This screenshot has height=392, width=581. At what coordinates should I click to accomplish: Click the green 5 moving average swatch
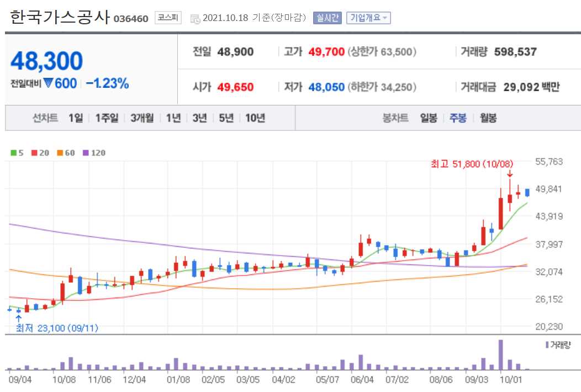14,152
